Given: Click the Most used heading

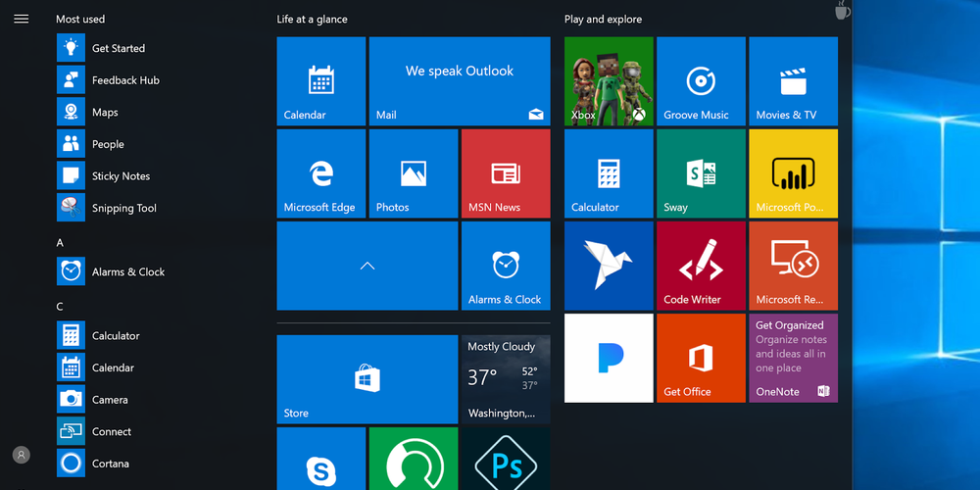Looking at the screenshot, I should [80, 20].
